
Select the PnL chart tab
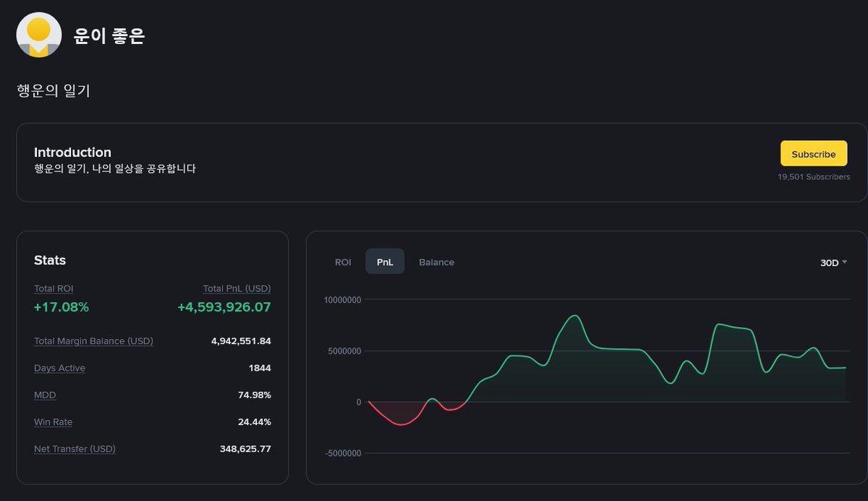[x=385, y=262]
